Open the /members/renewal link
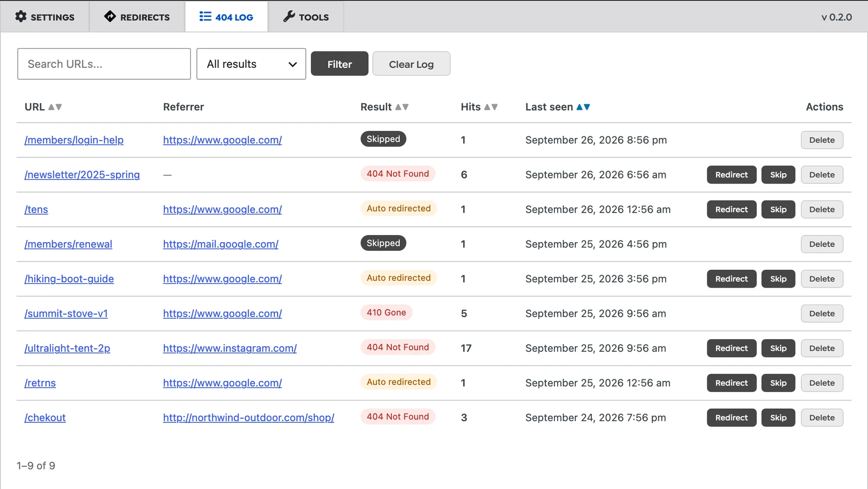 pyautogui.click(x=68, y=244)
